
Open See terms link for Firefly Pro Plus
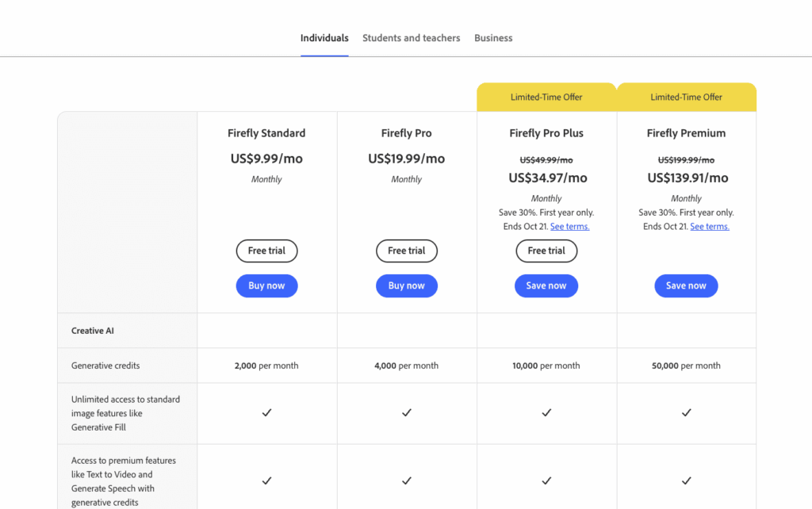(569, 226)
